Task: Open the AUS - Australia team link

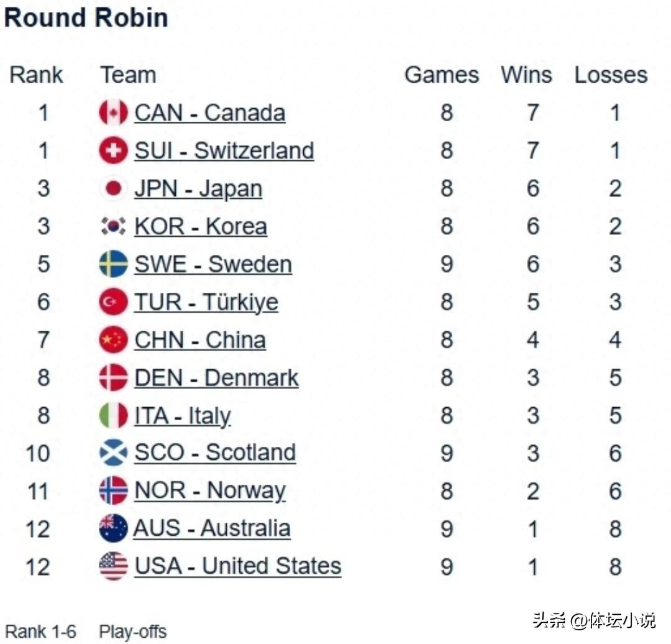Action: (212, 528)
